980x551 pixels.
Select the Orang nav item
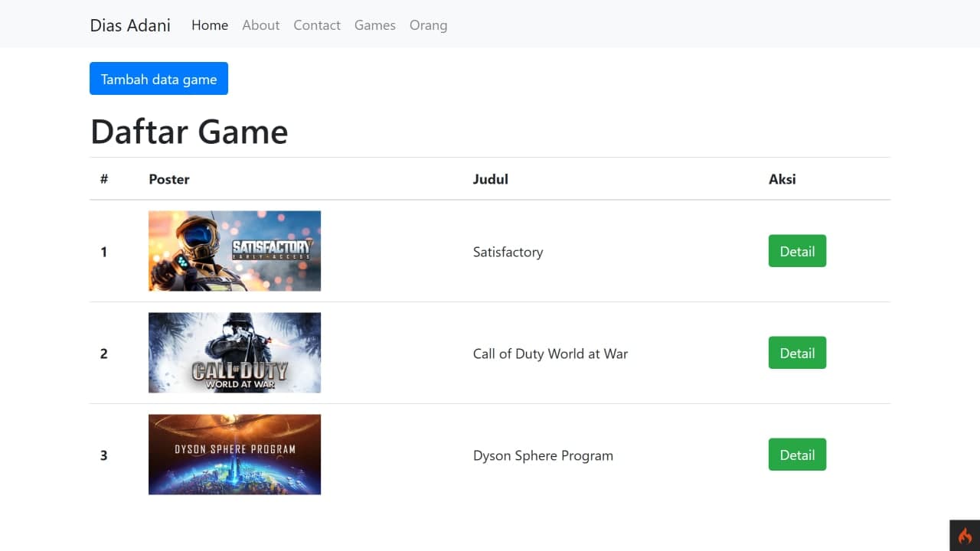tap(428, 25)
